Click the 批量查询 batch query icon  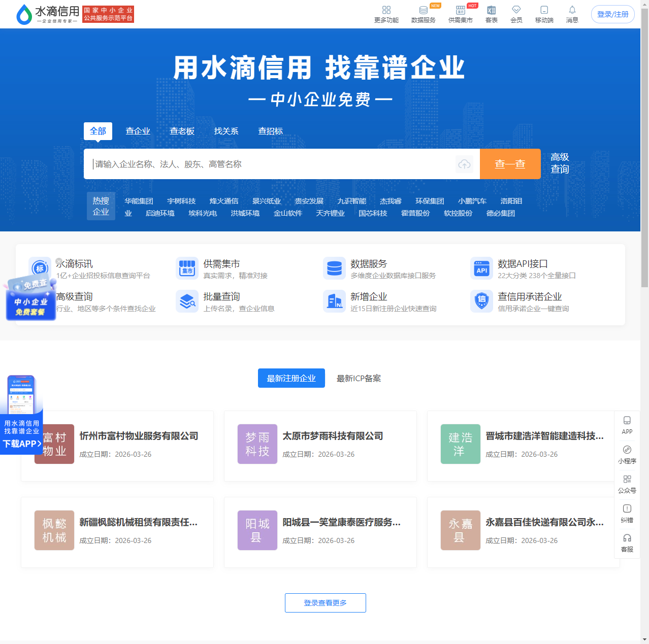tap(187, 301)
